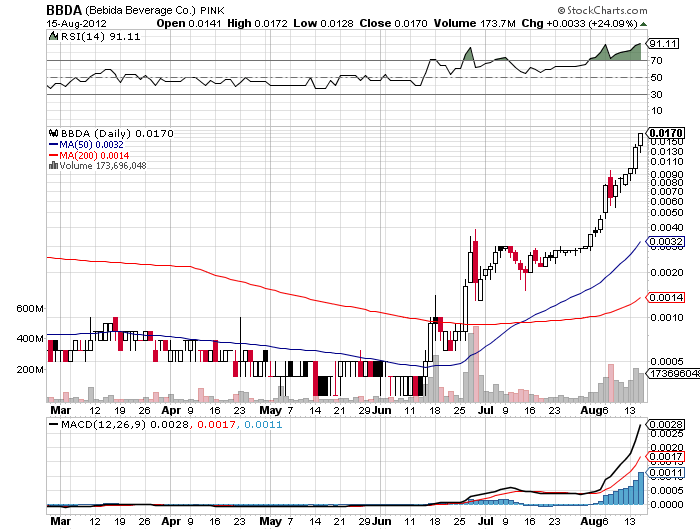
Task: Click the RSI(14) 91.11 panel label
Action: pyautogui.click(x=100, y=37)
